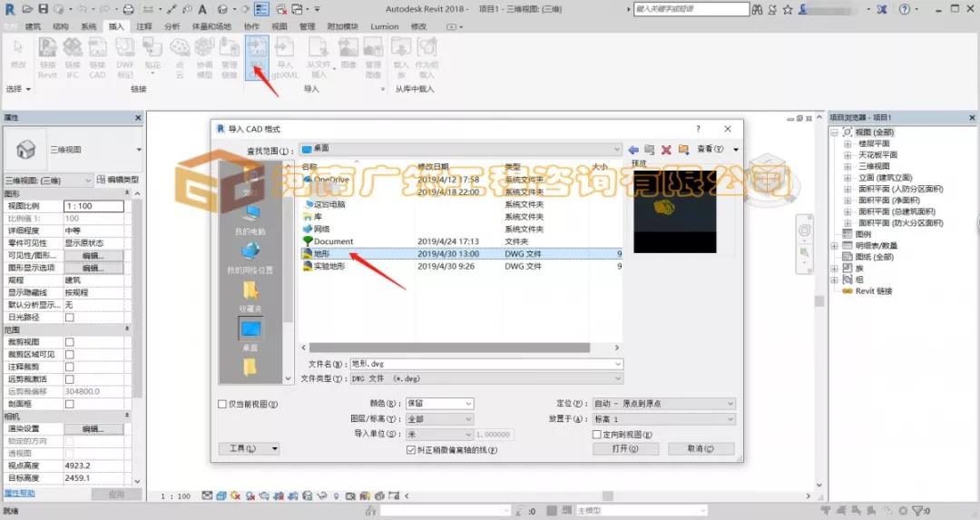980x520 pixels.
Task: Click the Load Family ribbon icon
Action: [x=401, y=57]
